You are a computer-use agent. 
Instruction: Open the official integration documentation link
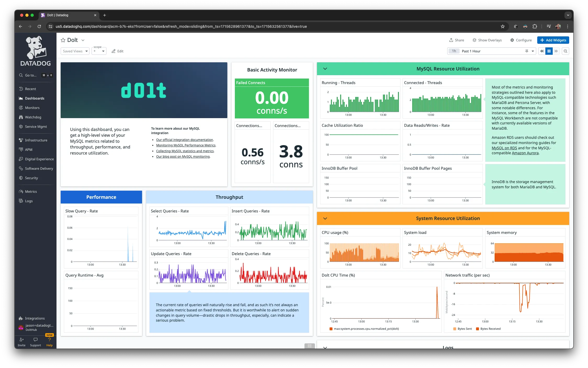[x=184, y=140]
